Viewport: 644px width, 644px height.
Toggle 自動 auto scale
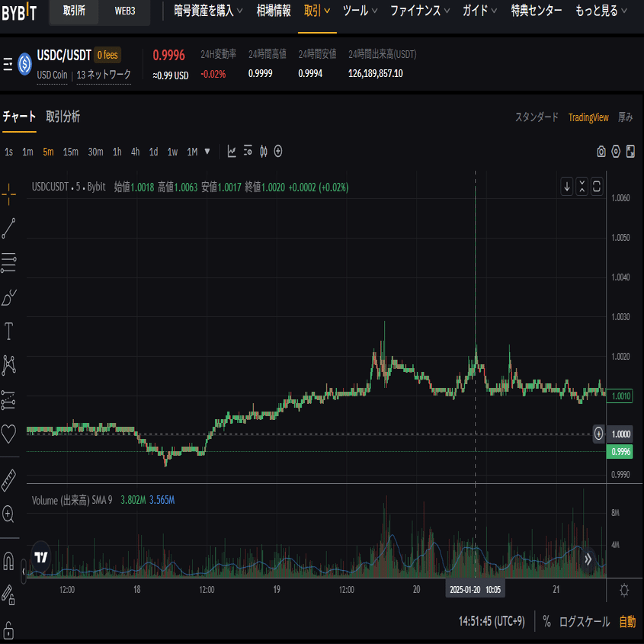pos(627,621)
